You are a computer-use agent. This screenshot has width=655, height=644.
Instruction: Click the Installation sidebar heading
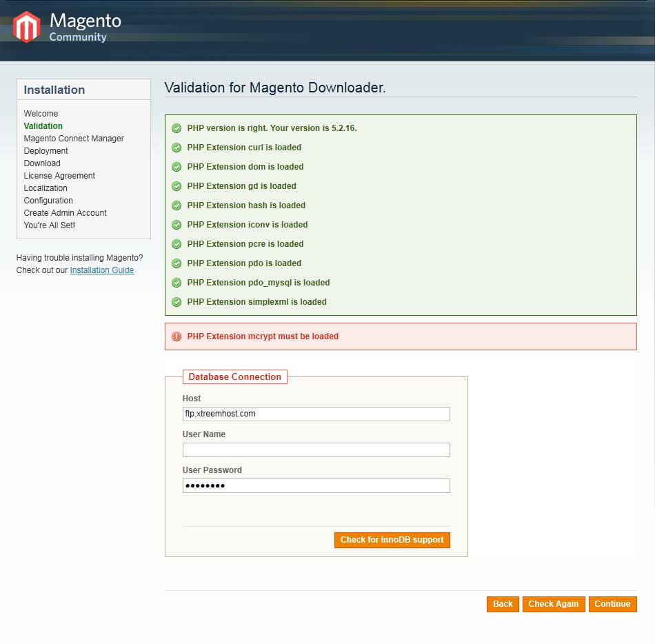54,90
